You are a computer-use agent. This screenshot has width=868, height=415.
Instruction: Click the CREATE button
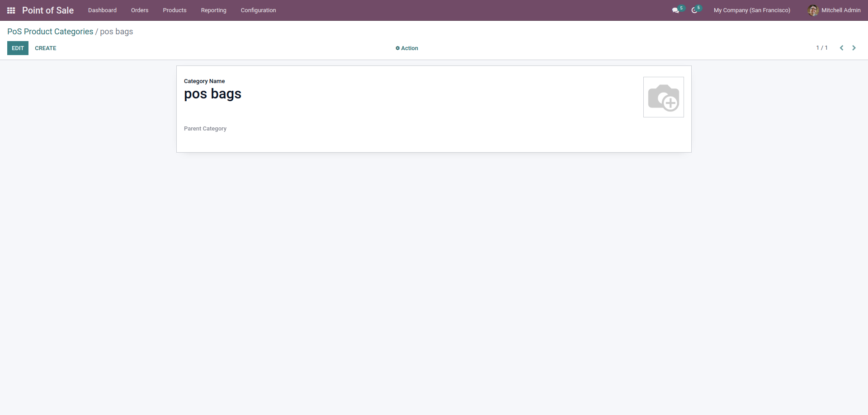point(46,48)
